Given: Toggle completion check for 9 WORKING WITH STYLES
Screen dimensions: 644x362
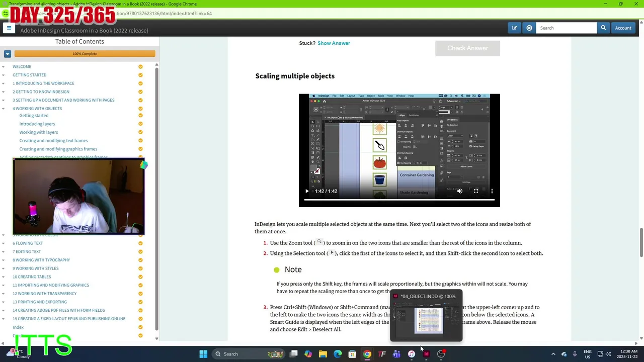Looking at the screenshot, I should [140, 268].
